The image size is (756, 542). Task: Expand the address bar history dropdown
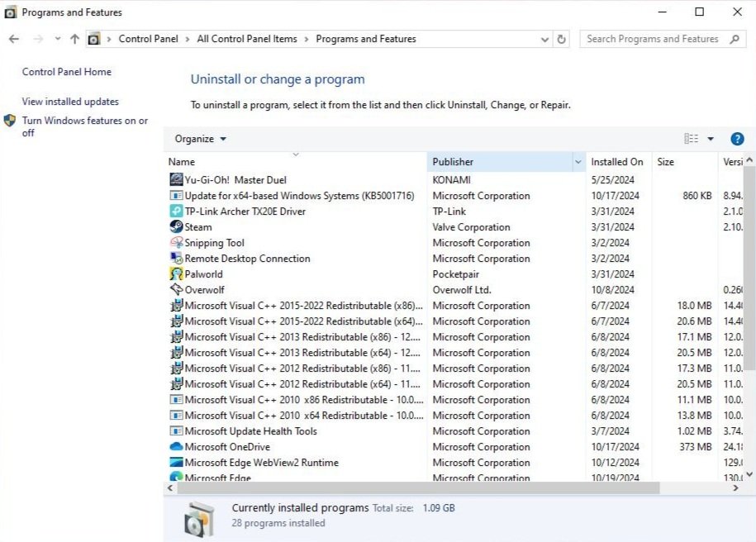544,40
